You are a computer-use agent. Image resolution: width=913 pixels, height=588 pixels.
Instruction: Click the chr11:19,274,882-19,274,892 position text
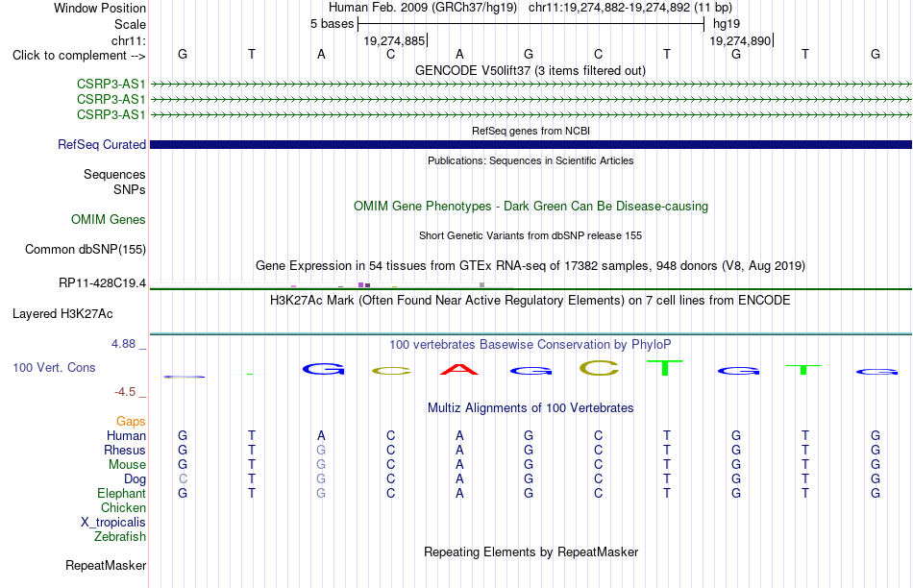pos(630,8)
